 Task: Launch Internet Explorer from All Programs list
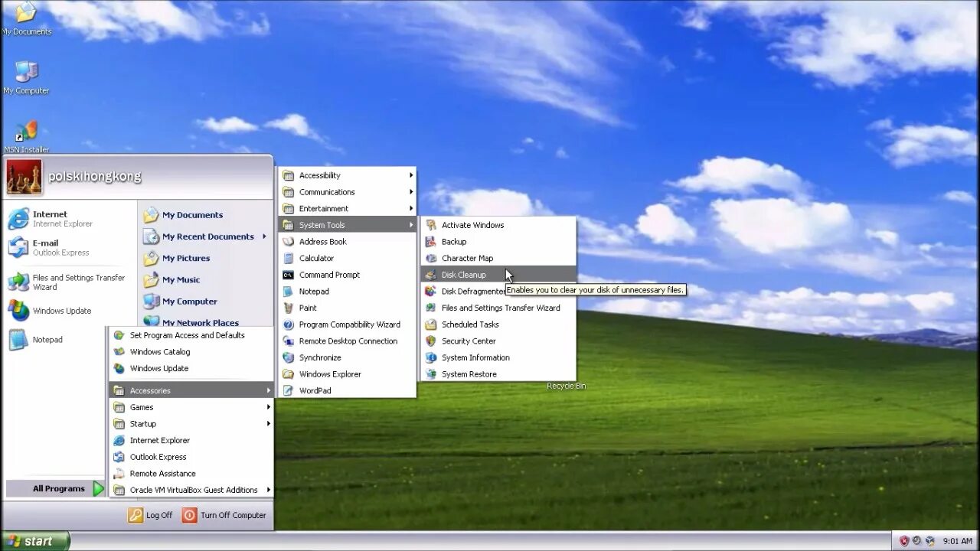(x=191, y=440)
